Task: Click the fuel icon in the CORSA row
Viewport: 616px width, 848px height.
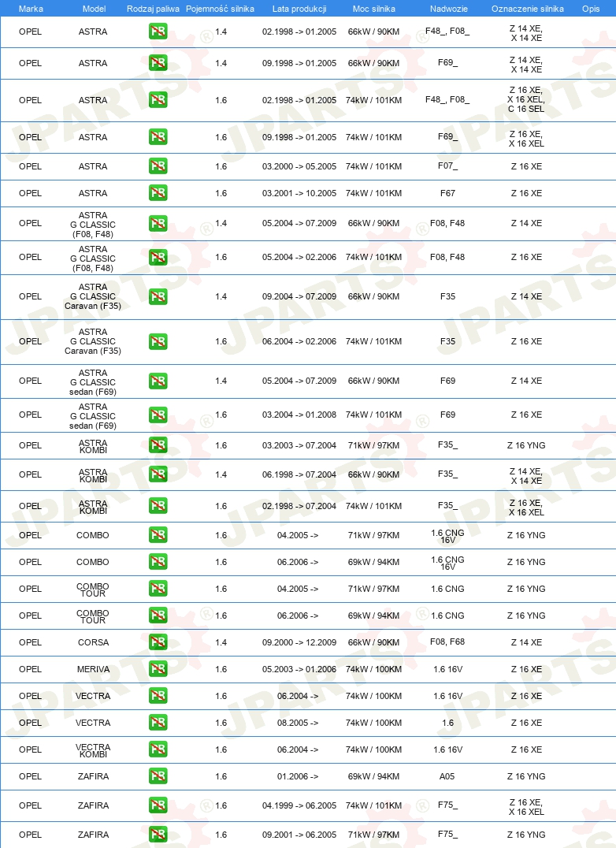Action: [158, 642]
